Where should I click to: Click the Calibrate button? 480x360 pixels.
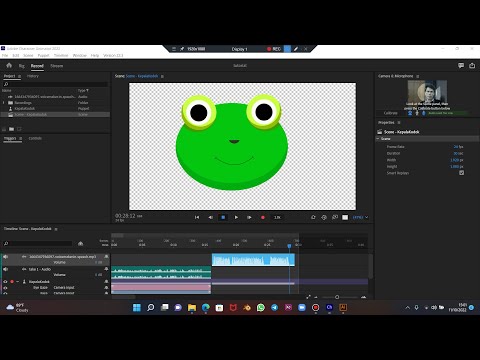(391, 113)
